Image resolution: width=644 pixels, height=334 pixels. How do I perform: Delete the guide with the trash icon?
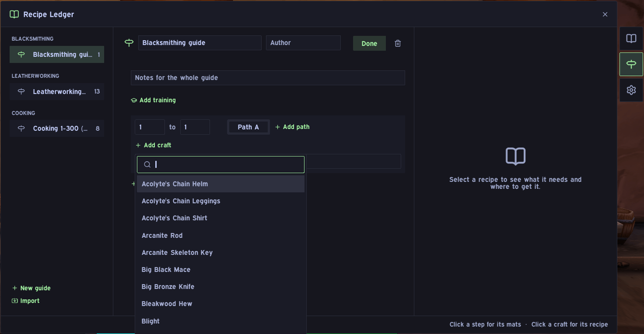(398, 43)
